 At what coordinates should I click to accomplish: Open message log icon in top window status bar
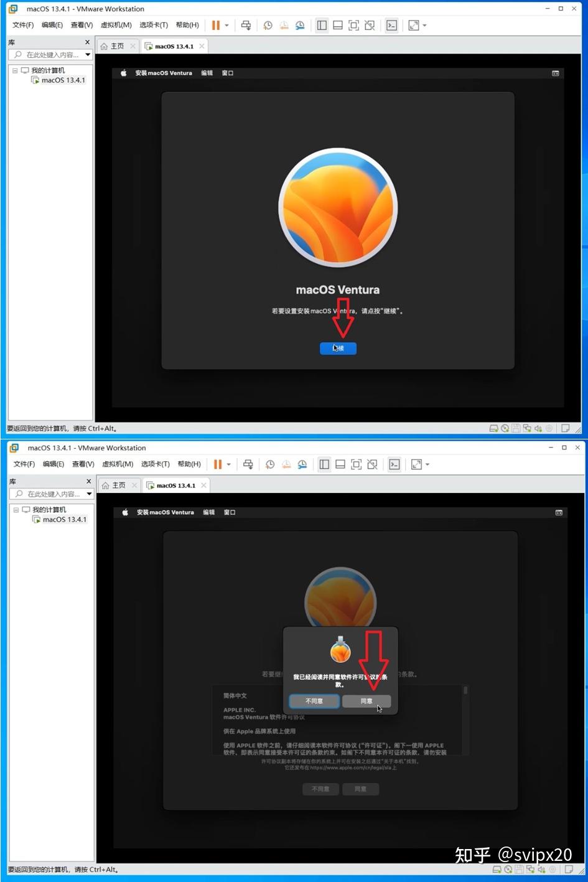point(566,428)
